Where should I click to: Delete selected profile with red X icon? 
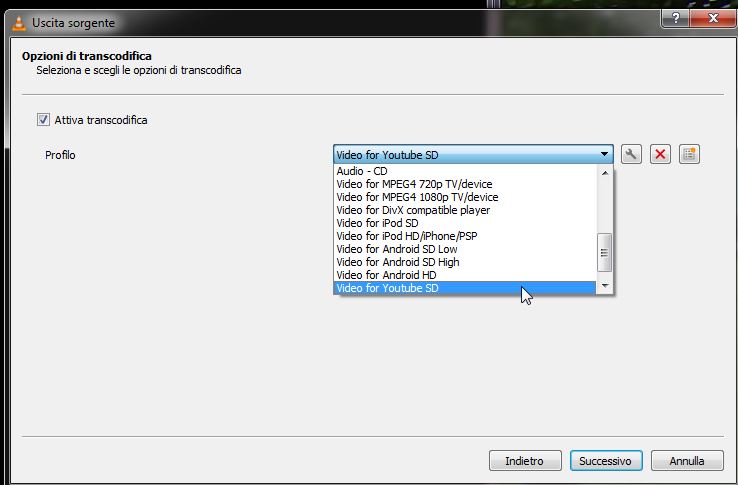coord(660,154)
